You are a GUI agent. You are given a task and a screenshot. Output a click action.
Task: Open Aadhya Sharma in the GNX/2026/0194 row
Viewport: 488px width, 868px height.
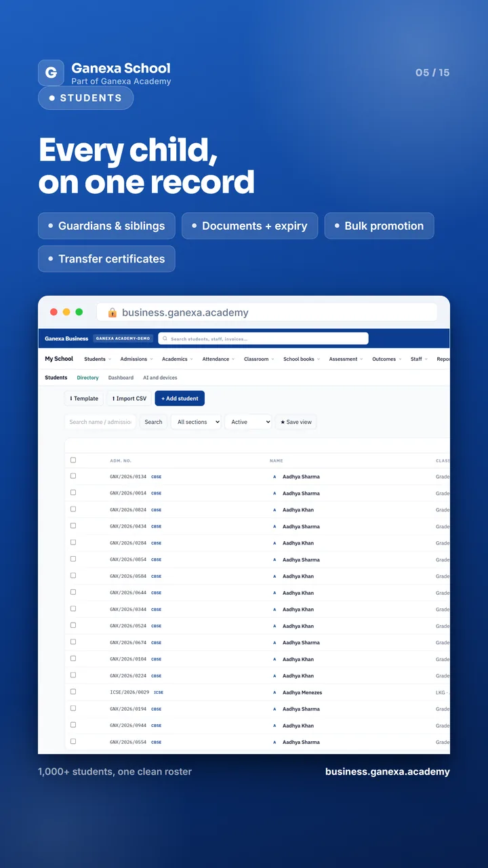(x=301, y=709)
